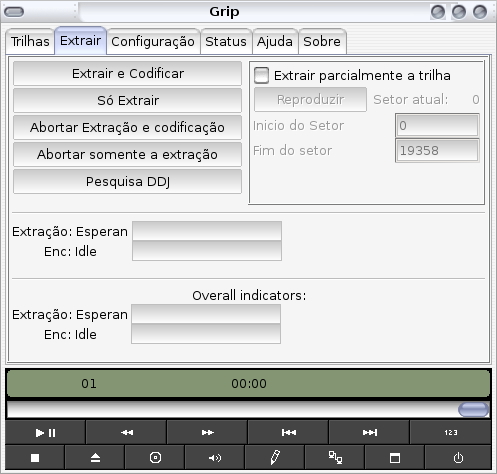Viewport: 497px width, 474px height.
Task: Skip to the next track
Action: tap(369, 432)
